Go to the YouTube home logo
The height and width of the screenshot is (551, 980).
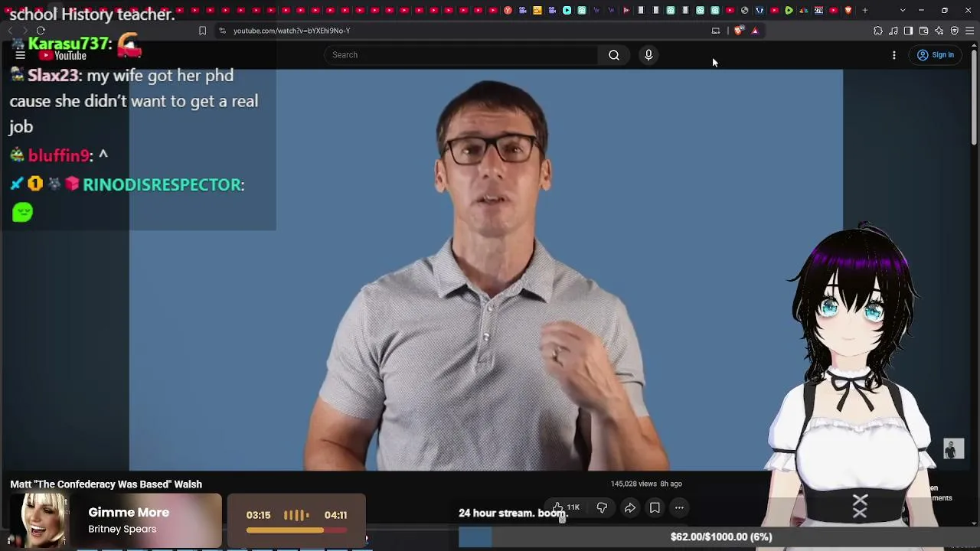(x=64, y=55)
